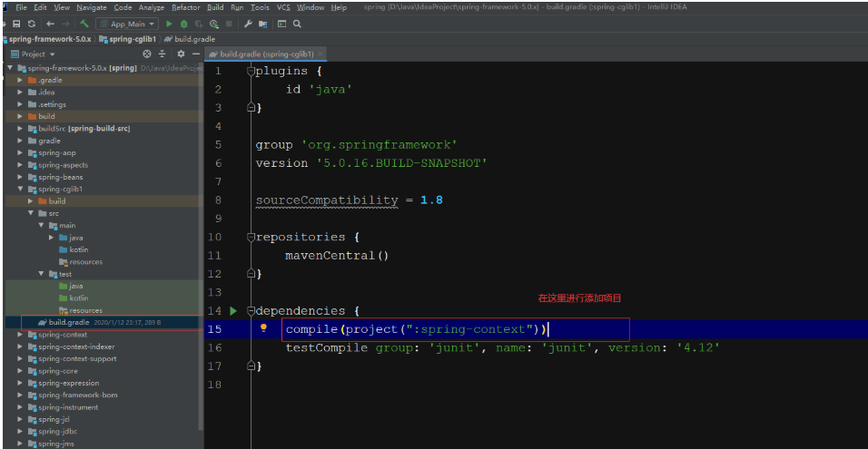Viewport: 868px width, 449px height.
Task: Open the Project view selector dropdown
Action: [37, 54]
